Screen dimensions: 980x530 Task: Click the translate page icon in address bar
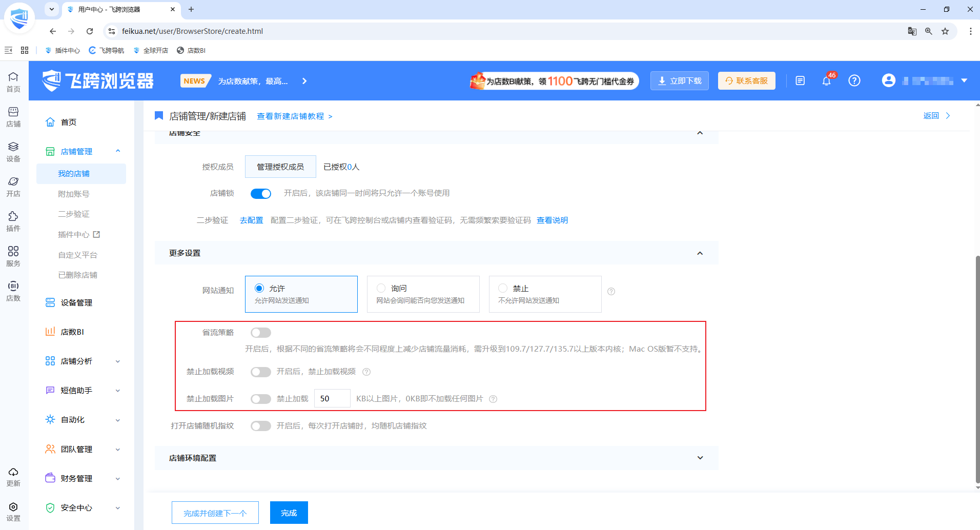(x=912, y=31)
